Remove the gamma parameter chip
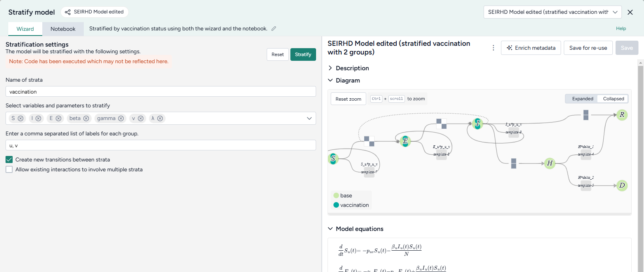Screen dimensions: 644x272 pos(121,118)
